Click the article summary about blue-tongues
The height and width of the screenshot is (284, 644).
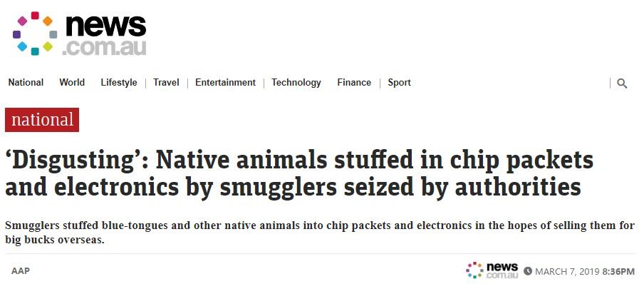(320, 233)
